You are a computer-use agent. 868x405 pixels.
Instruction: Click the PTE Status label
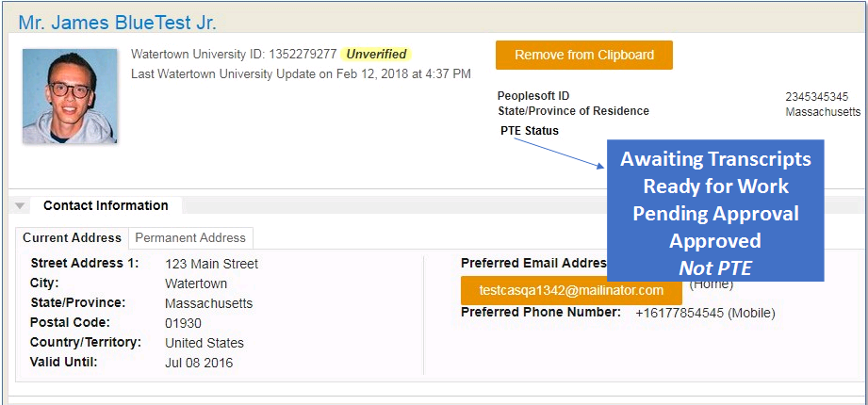tap(530, 131)
